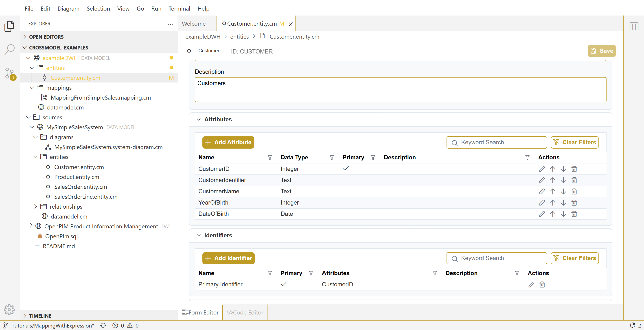Open the Diagram menu

[x=68, y=9]
